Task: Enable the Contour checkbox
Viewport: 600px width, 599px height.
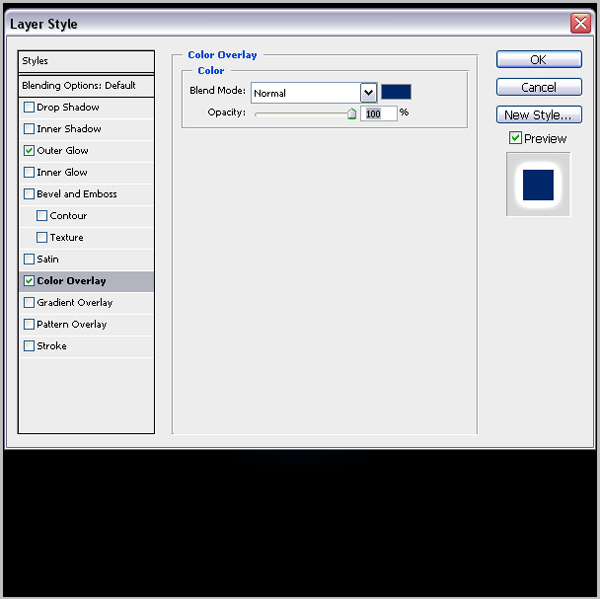Action: coord(42,215)
